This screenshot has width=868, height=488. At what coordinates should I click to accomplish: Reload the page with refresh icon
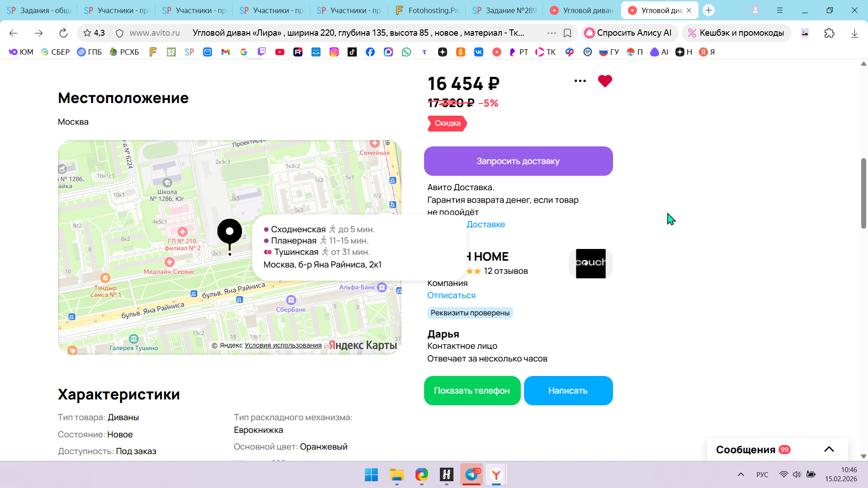pyautogui.click(x=63, y=33)
